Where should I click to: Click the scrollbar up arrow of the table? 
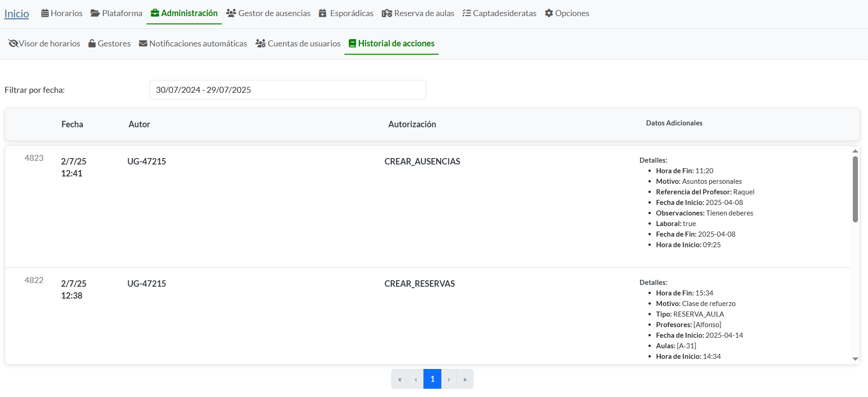855,151
